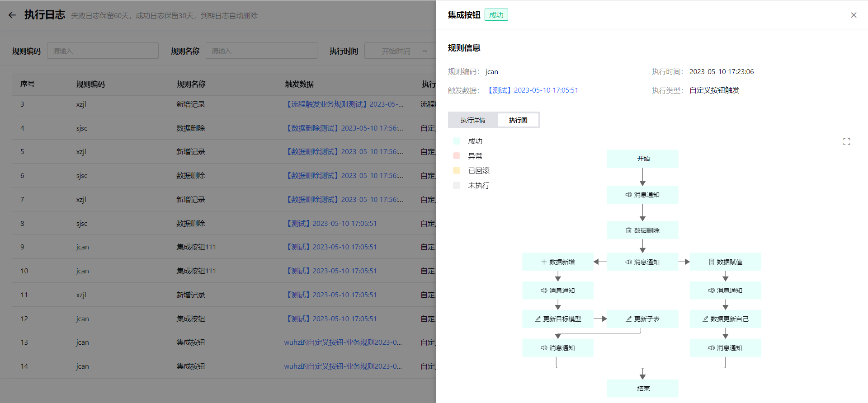Viewport: 868px width, 403px height.
Task: Click 集成按钮 name in row 12
Action: 191,319
